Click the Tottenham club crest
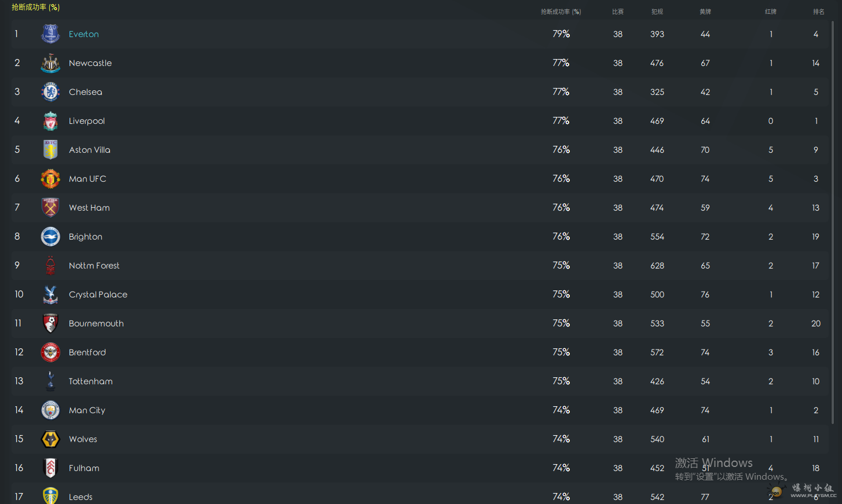Viewport: 842px width, 504px height. (x=50, y=381)
